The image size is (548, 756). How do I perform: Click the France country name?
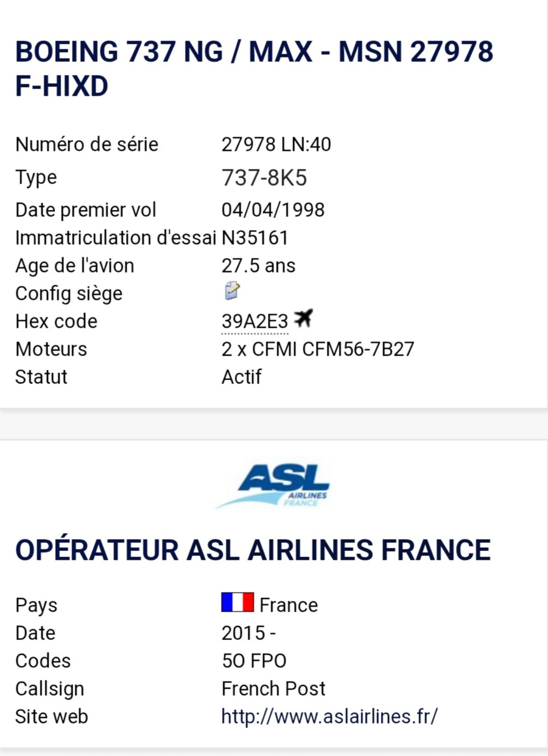point(289,605)
